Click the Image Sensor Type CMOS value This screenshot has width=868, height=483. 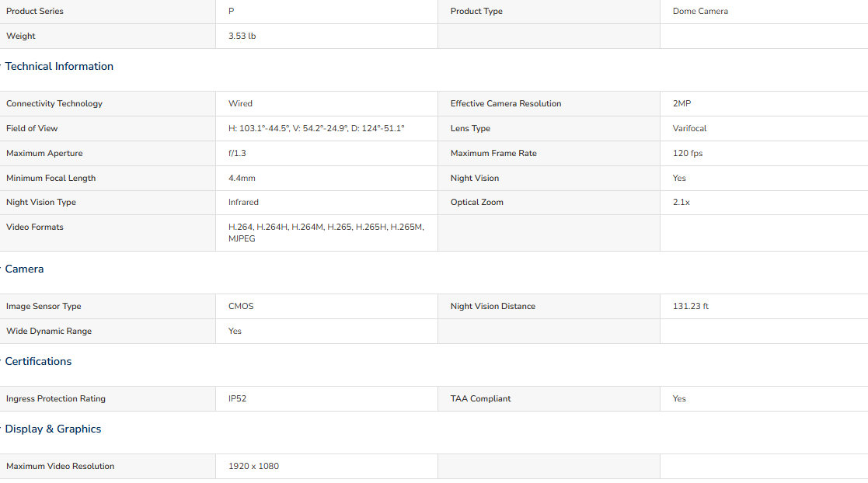pyautogui.click(x=241, y=307)
